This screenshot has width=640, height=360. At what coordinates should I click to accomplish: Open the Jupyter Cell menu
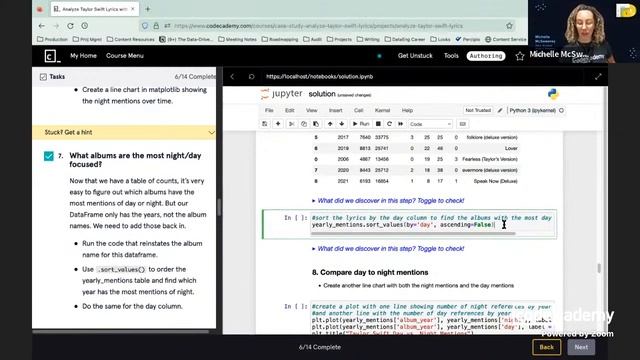coord(358,110)
